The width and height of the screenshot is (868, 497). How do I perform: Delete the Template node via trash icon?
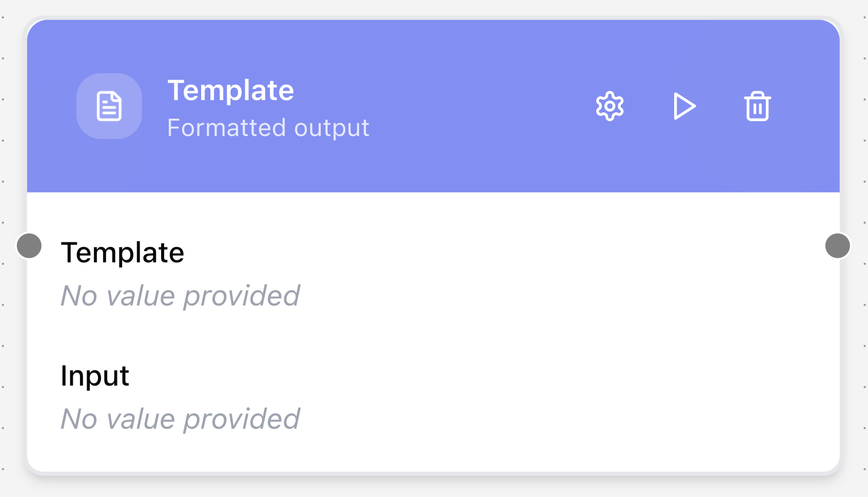757,106
